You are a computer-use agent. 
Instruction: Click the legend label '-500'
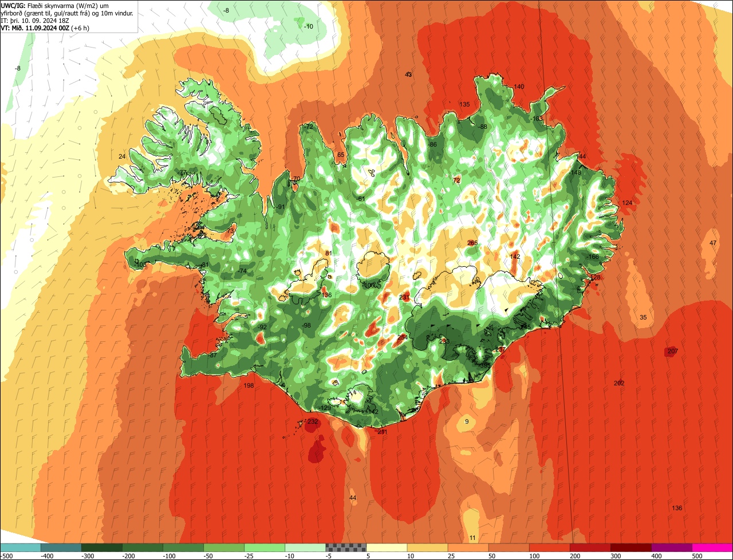click(x=7, y=556)
